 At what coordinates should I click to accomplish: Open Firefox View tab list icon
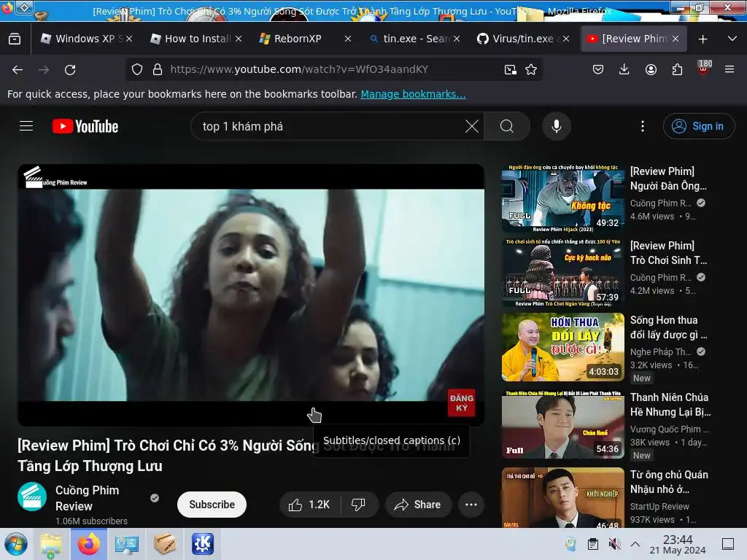pos(15,39)
